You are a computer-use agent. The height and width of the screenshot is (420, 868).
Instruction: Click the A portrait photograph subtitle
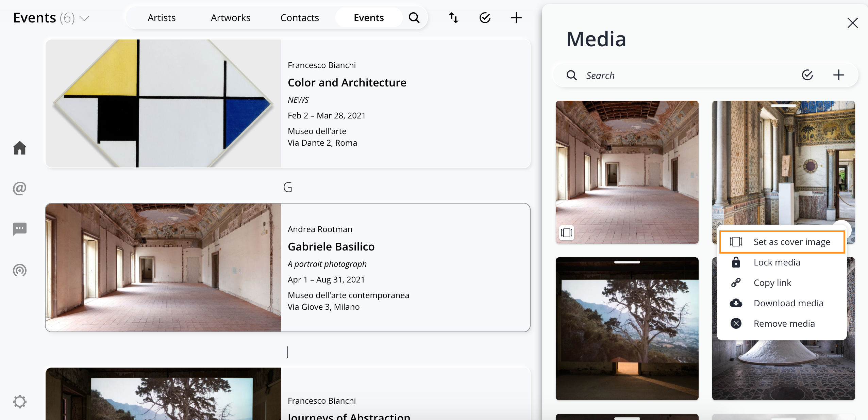pyautogui.click(x=327, y=264)
